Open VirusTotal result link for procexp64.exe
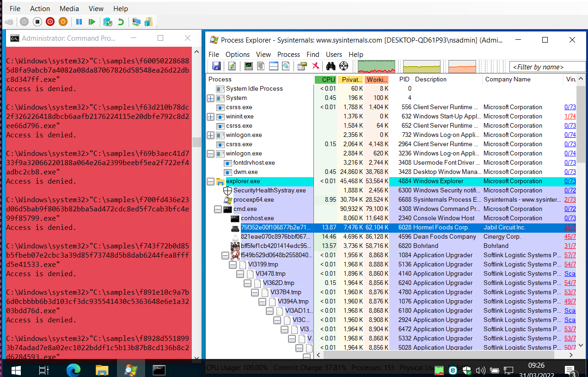Image resolution: width=588 pixels, height=377 pixels. [570, 200]
